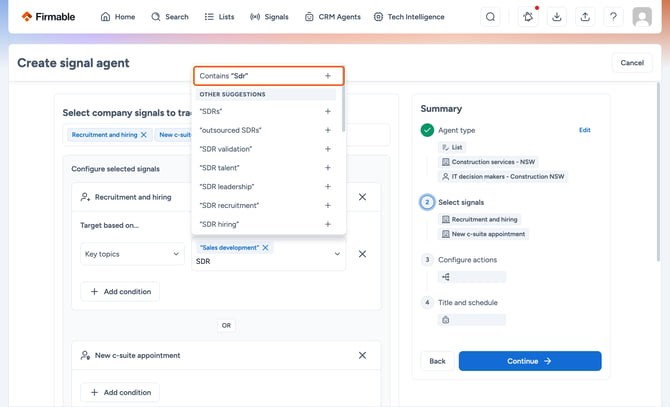Click the step 4 Title and schedule circle
The image size is (670, 407).
pyautogui.click(x=427, y=302)
